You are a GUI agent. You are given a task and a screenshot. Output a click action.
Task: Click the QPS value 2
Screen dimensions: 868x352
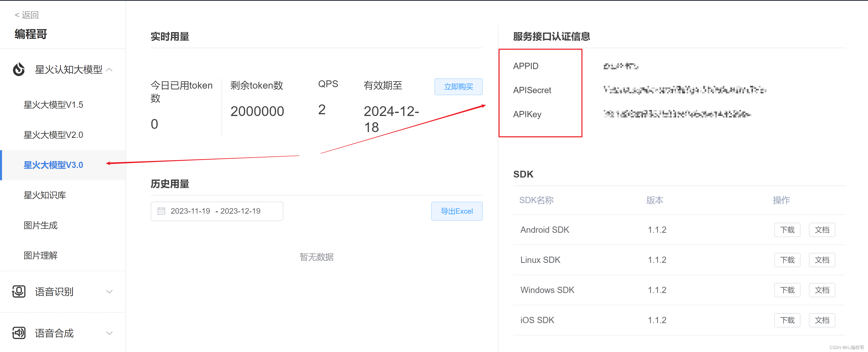[x=322, y=110]
